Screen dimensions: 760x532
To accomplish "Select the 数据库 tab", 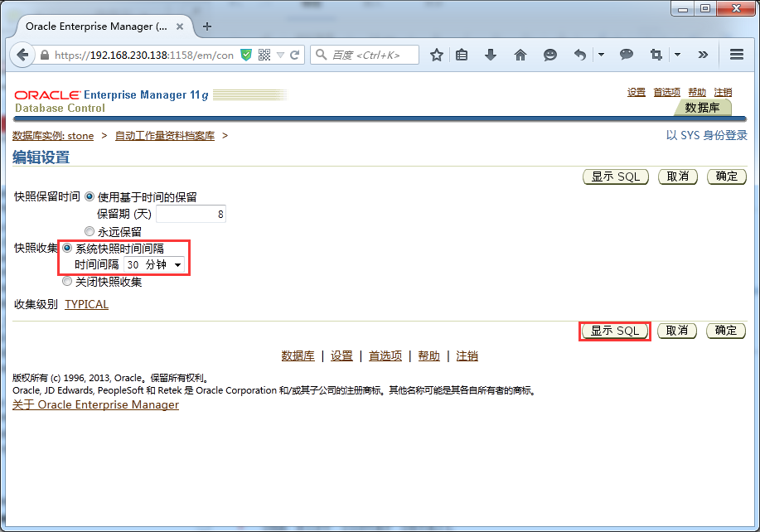I will point(702,108).
